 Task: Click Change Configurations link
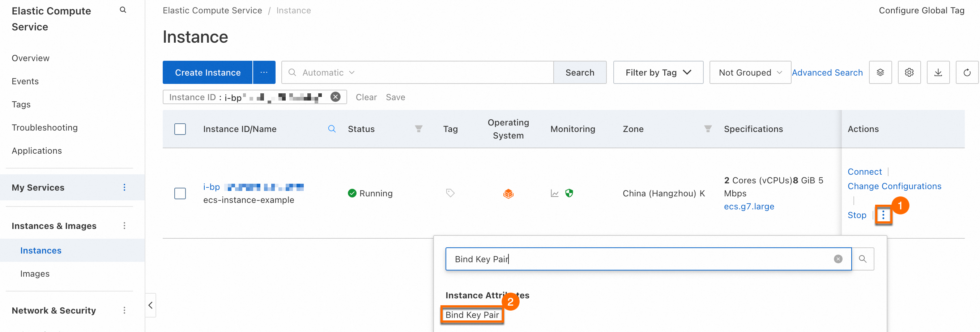point(894,186)
